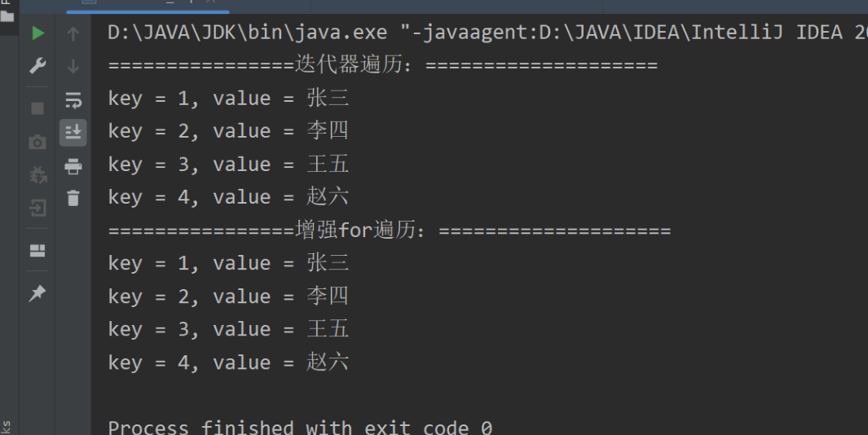
Task: Print console output with printer icon
Action: [73, 166]
